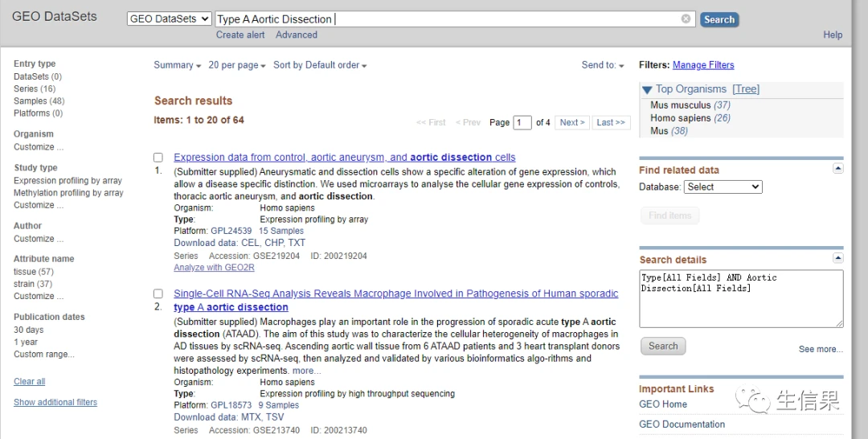Click Create alert link
The image size is (868, 439).
tap(240, 35)
